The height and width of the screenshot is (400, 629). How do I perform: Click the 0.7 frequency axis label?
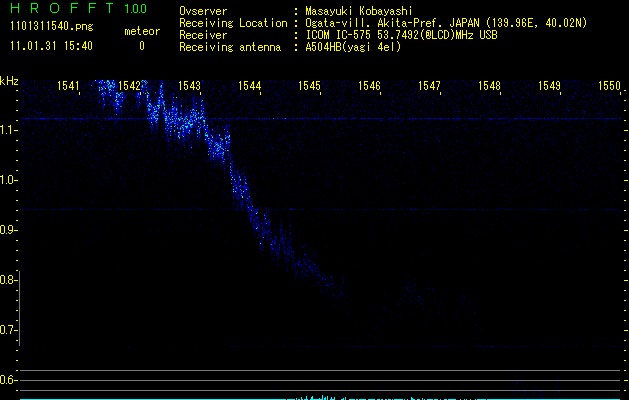[x=7, y=330]
